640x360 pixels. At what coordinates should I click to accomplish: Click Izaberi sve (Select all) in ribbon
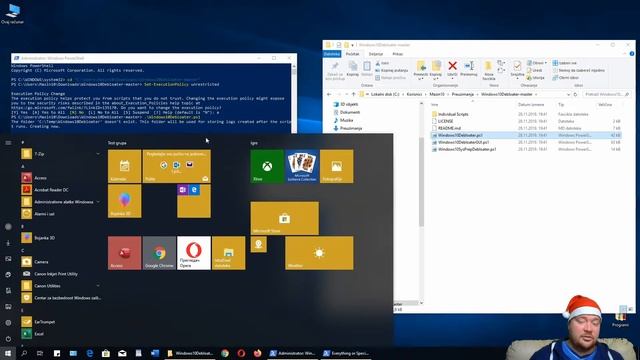564,63
